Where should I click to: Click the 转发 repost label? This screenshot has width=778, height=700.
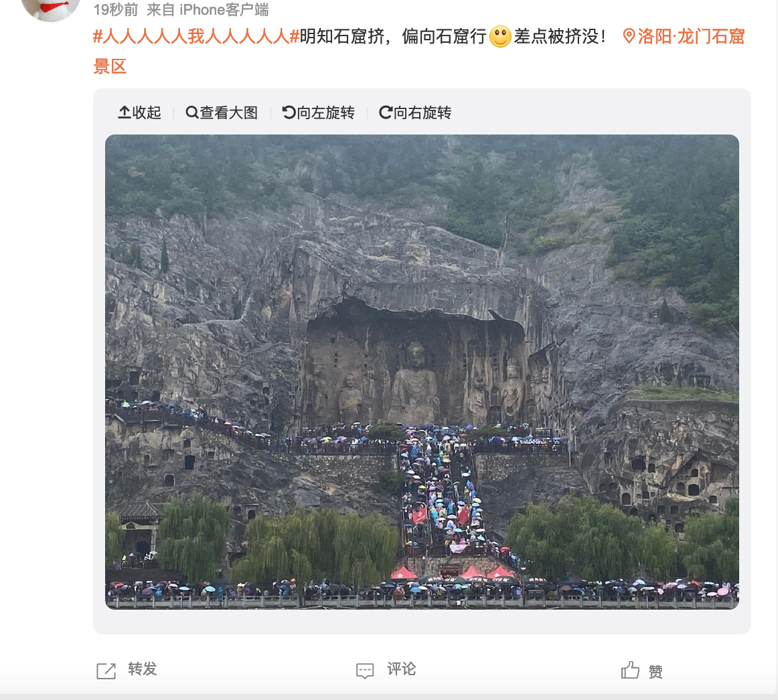coord(143,669)
